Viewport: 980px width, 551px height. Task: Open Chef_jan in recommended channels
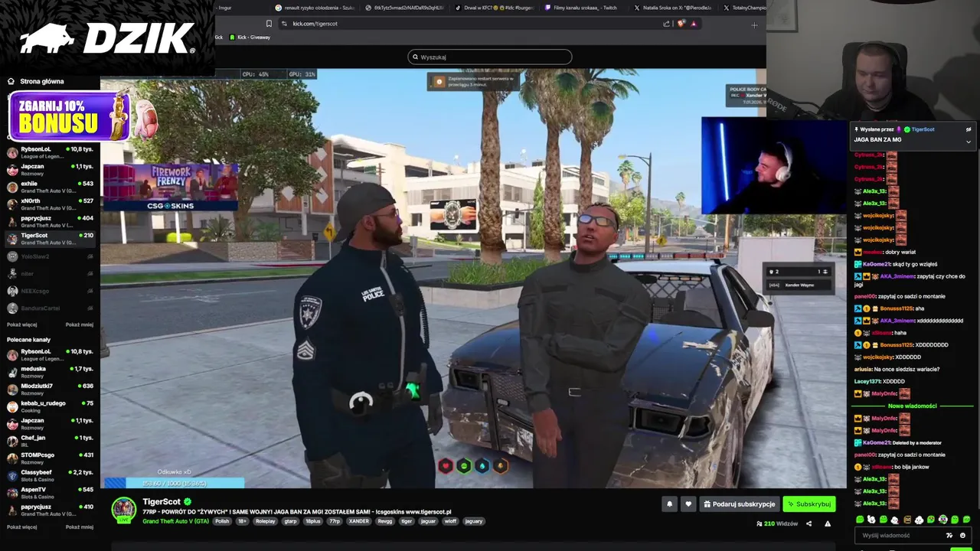[50, 441]
